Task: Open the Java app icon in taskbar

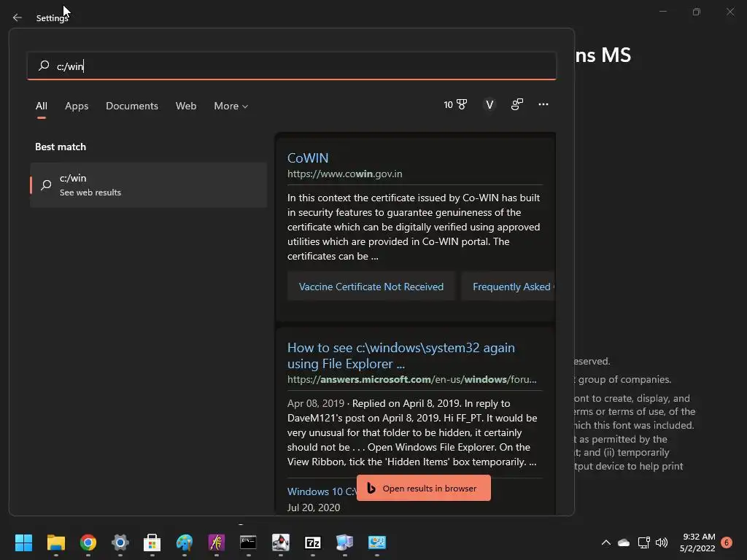Action: (x=281, y=542)
